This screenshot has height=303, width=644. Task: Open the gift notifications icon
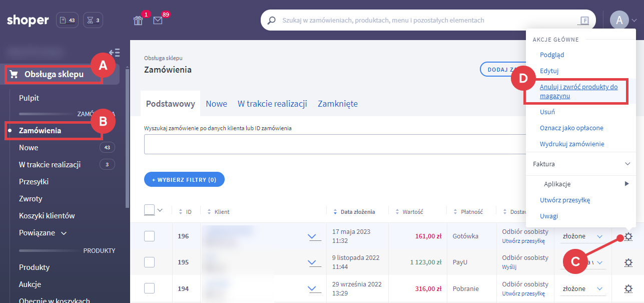(x=138, y=21)
